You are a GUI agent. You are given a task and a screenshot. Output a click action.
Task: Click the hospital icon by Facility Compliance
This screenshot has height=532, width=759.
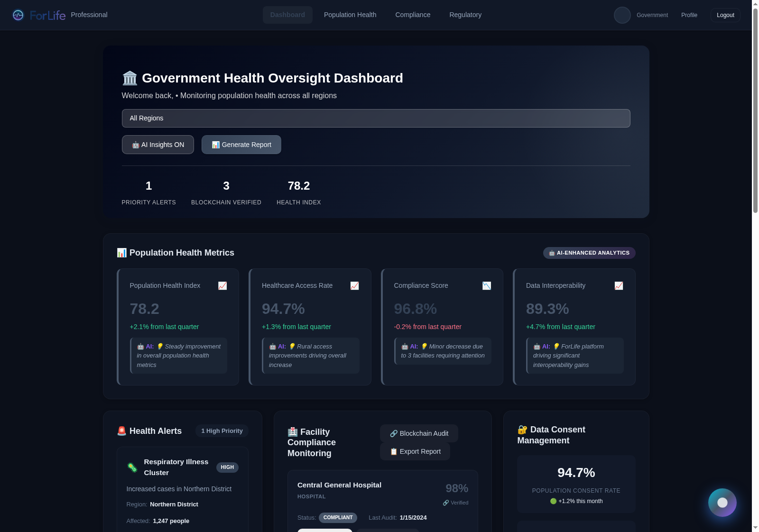click(x=293, y=432)
